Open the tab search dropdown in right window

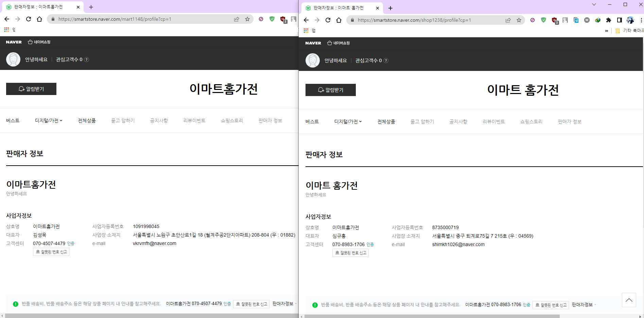pyautogui.click(x=594, y=4)
